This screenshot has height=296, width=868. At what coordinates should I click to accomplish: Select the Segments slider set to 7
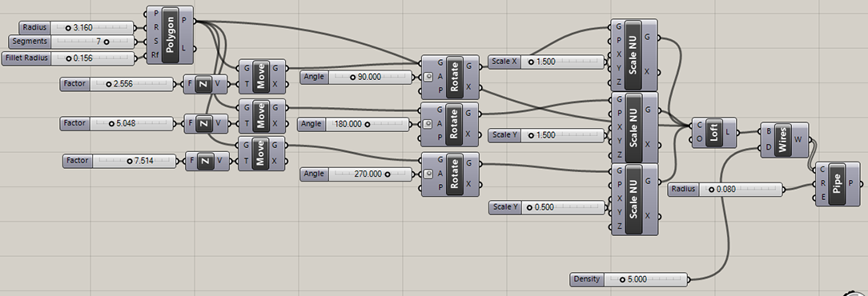coord(71,42)
